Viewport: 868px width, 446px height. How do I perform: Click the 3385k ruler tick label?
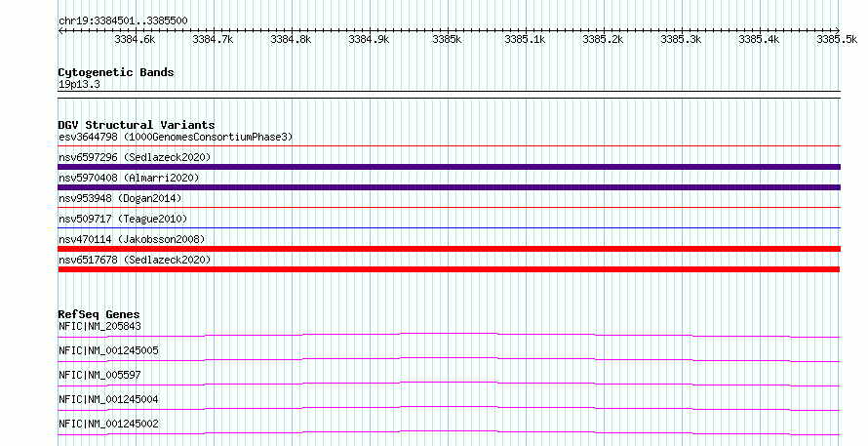tap(447, 39)
